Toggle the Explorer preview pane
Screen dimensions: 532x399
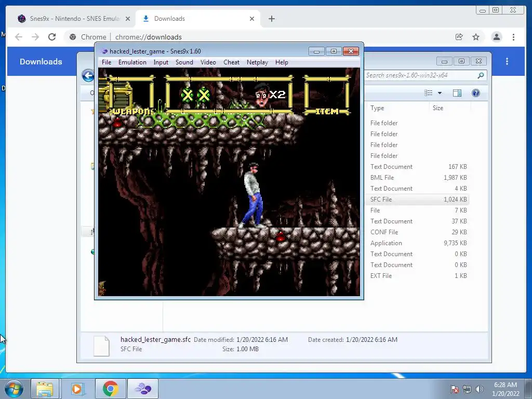pyautogui.click(x=457, y=93)
